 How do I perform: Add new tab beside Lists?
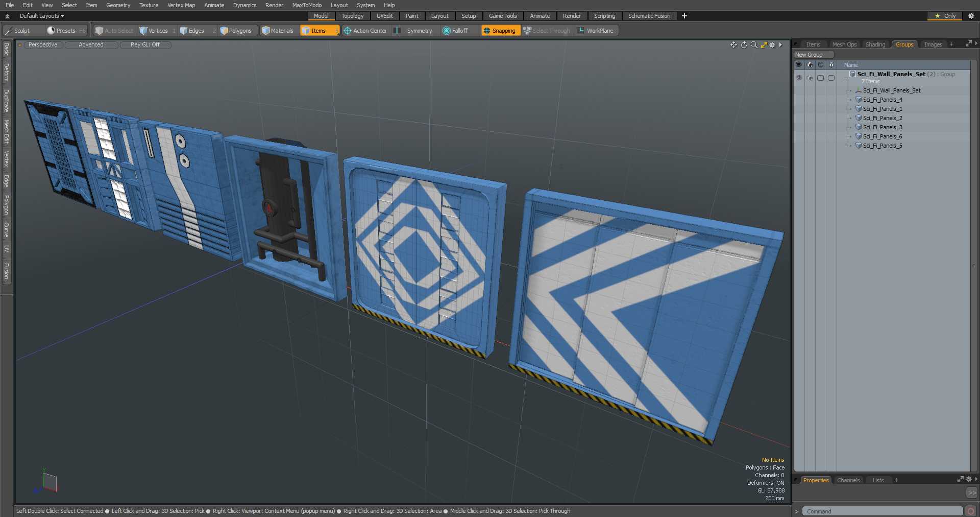click(x=896, y=480)
